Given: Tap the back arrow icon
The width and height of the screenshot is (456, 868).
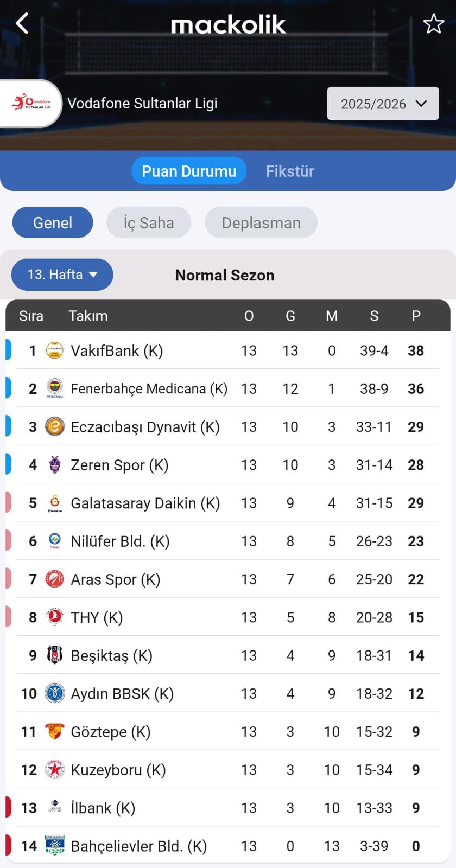Looking at the screenshot, I should pos(22,24).
